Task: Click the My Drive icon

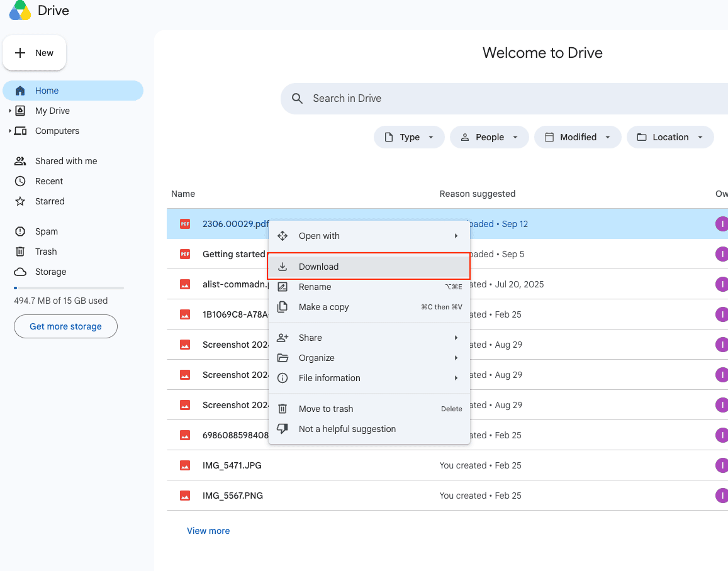Action: (x=20, y=111)
